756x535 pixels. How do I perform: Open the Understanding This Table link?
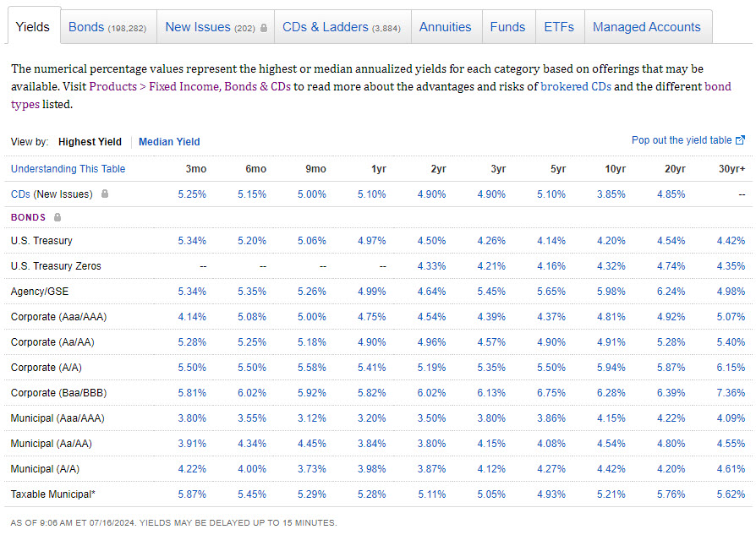[x=68, y=169]
